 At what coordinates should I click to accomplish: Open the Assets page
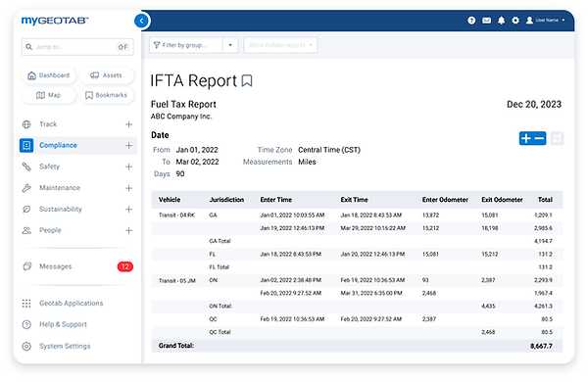(106, 75)
